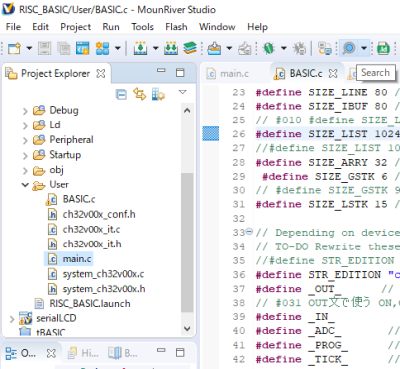Toggle Link with Editor in Project Explorer
400x369 pixels.
pos(140,94)
